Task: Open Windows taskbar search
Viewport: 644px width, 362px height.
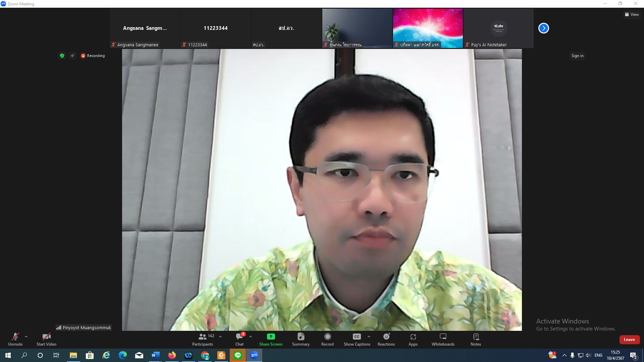Action: (x=24, y=355)
